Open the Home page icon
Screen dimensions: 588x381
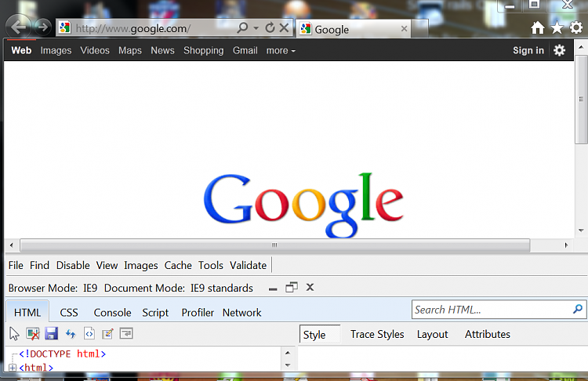pos(537,27)
